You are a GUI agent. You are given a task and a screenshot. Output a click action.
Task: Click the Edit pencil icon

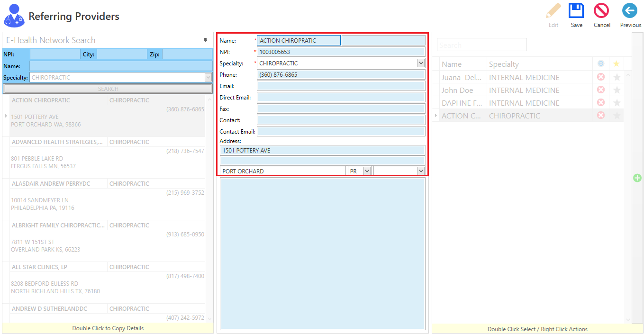click(553, 10)
